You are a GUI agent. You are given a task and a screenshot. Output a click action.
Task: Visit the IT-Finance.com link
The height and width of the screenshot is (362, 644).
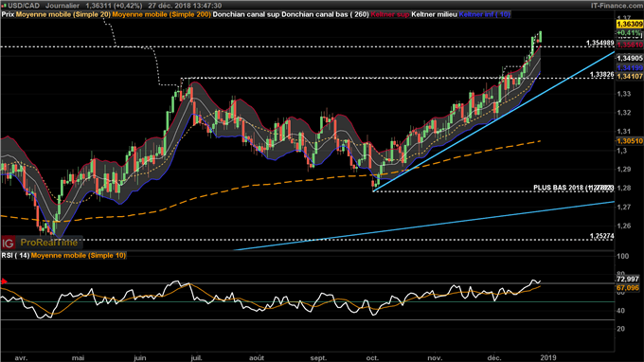(x=617, y=6)
